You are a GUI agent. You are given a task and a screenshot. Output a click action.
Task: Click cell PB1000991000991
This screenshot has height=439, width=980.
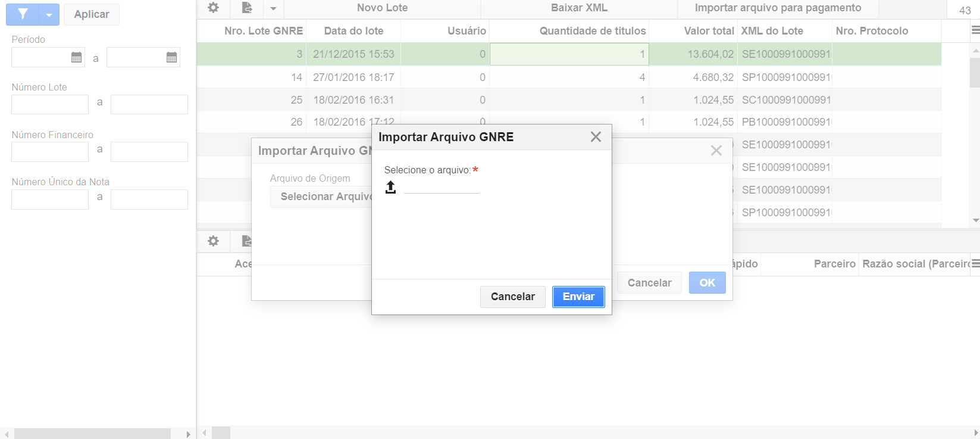click(786, 122)
